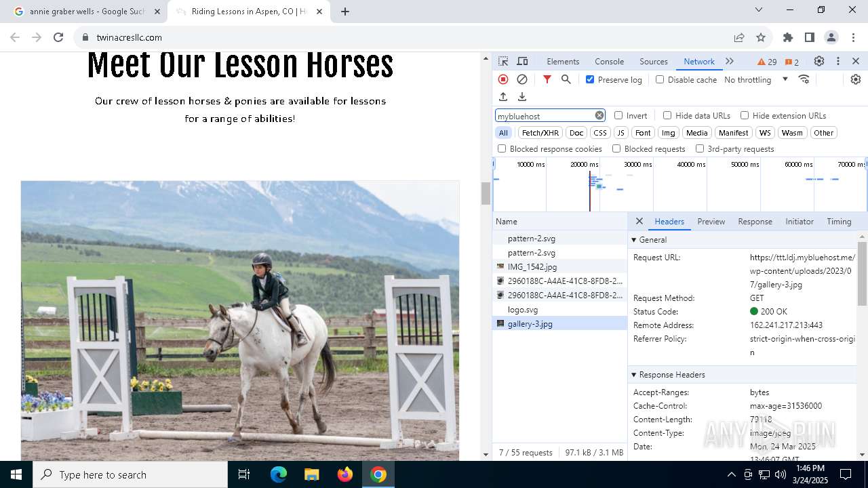Click the page vertical scrollbar thumb

(x=486, y=193)
